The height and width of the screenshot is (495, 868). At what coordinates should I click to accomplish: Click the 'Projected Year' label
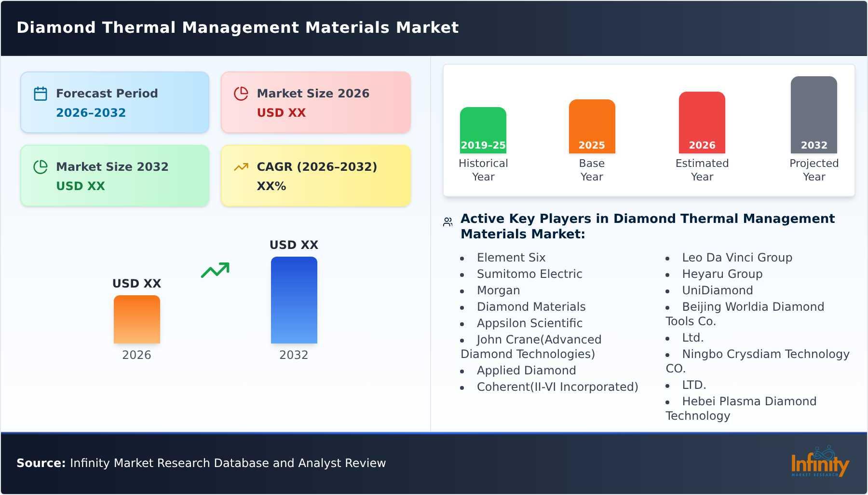814,170
